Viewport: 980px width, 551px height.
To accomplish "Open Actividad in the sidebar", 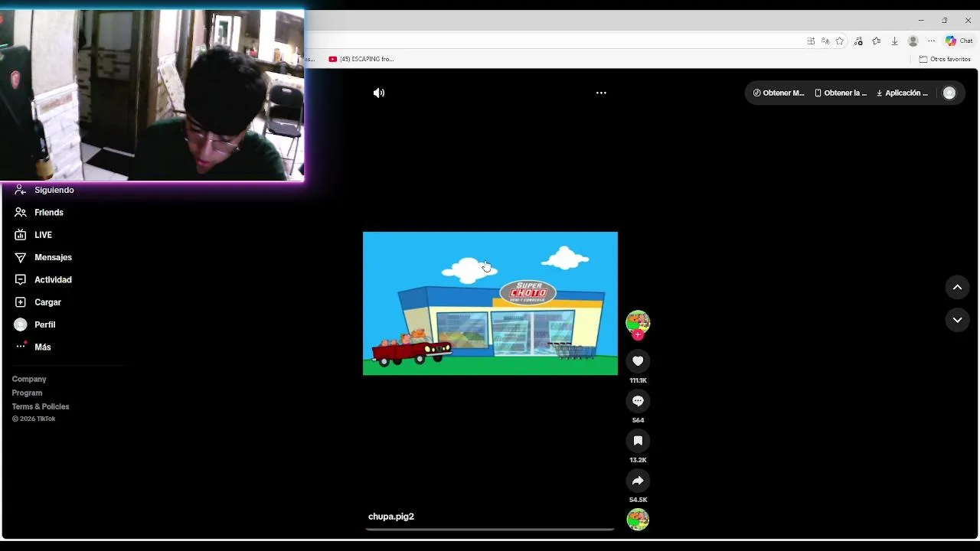I will [x=44, y=279].
